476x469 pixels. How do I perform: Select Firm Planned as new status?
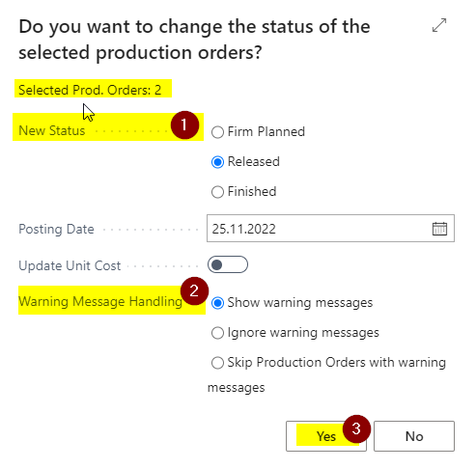click(x=217, y=132)
